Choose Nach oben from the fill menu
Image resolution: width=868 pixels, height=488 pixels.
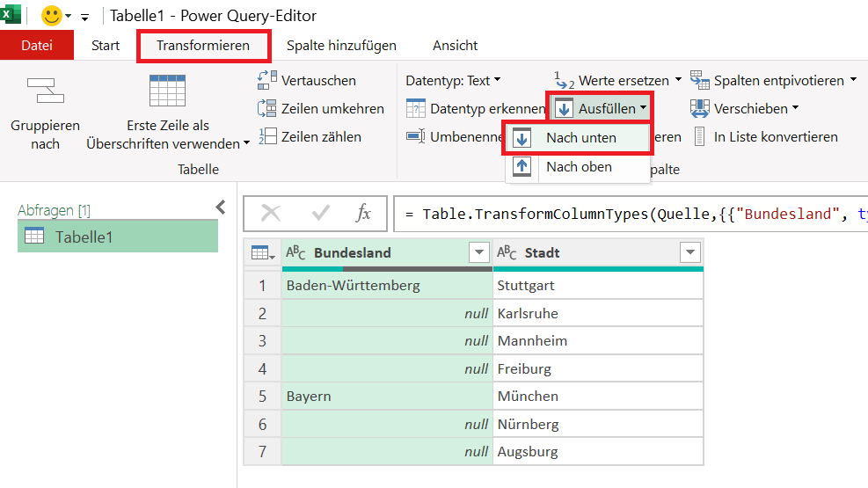coord(576,166)
